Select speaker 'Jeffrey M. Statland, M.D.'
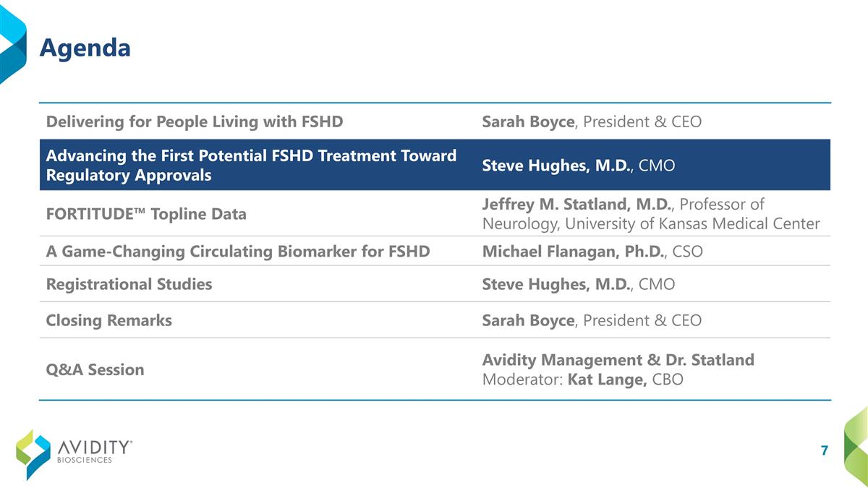868x488 pixels. 576,205
